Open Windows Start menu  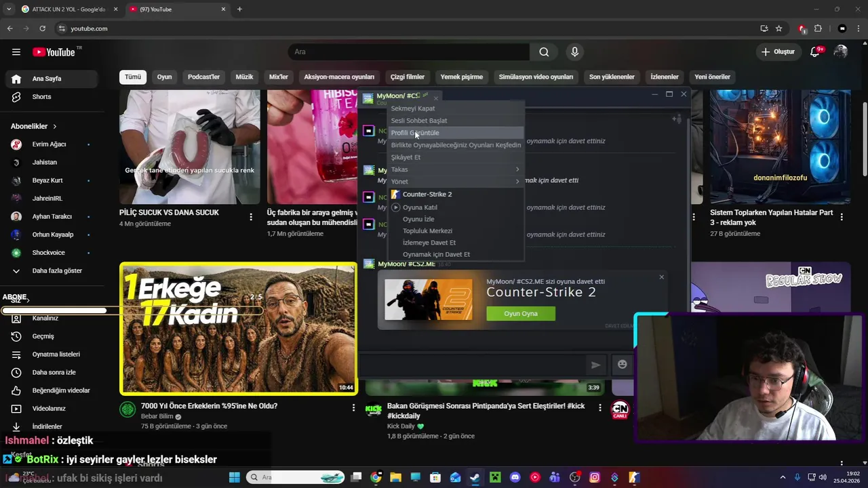click(235, 478)
